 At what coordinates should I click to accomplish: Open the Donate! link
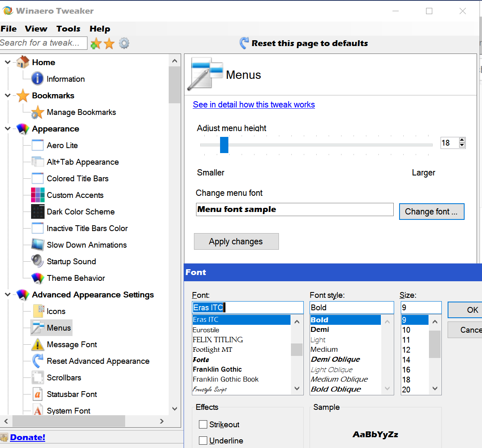28,437
